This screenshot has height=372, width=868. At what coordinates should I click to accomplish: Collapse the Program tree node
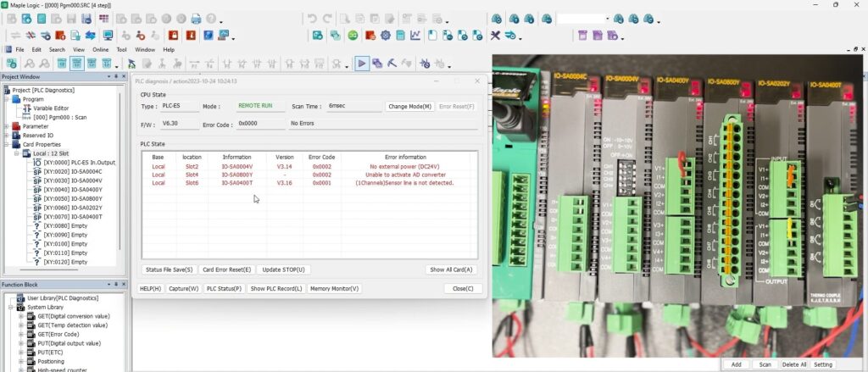pos(7,99)
